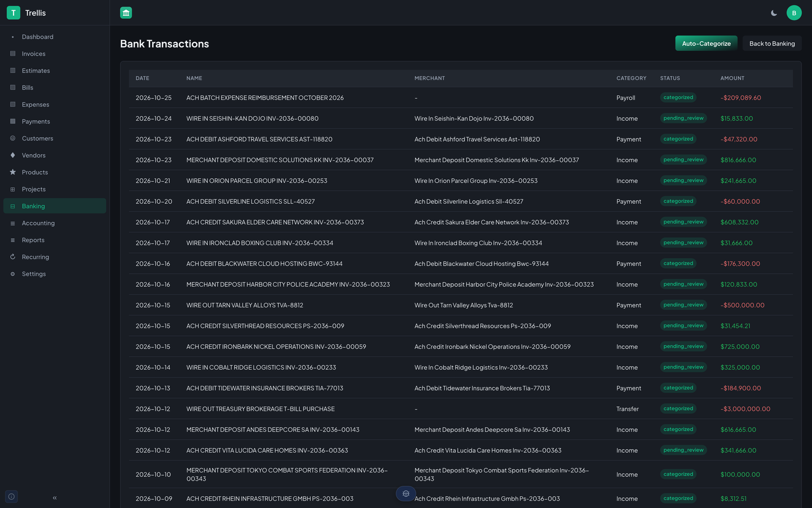Click Payroll category cell
This screenshot has width=812, height=508.
[626, 98]
